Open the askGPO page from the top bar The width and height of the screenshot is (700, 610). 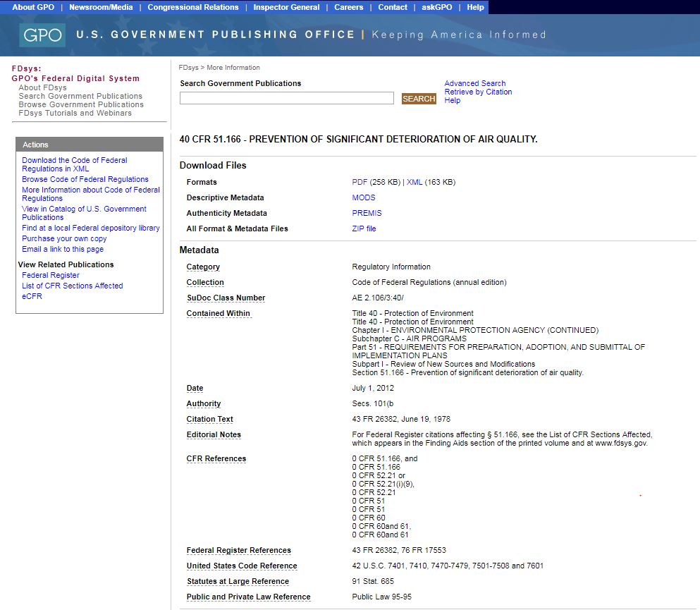pos(436,7)
